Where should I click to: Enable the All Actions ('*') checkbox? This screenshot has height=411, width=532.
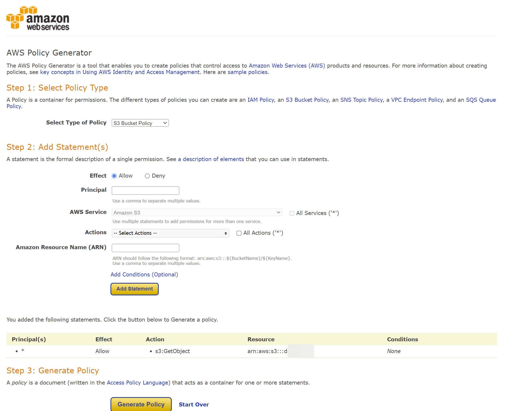(239, 233)
